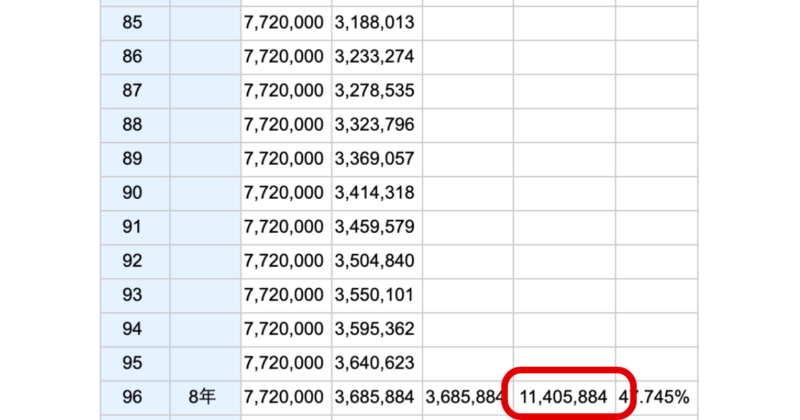Select row number 96 cell
This screenshot has width=800, height=420.
pyautogui.click(x=132, y=398)
